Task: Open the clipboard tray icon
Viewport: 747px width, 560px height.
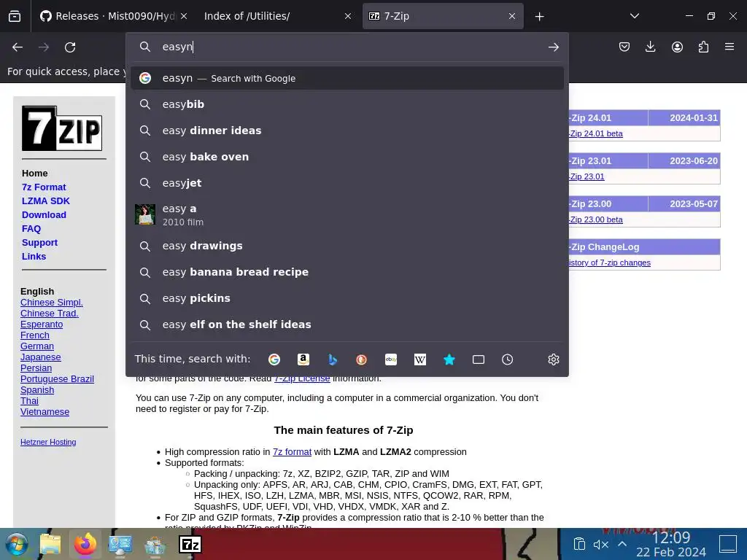Action: coord(578,544)
